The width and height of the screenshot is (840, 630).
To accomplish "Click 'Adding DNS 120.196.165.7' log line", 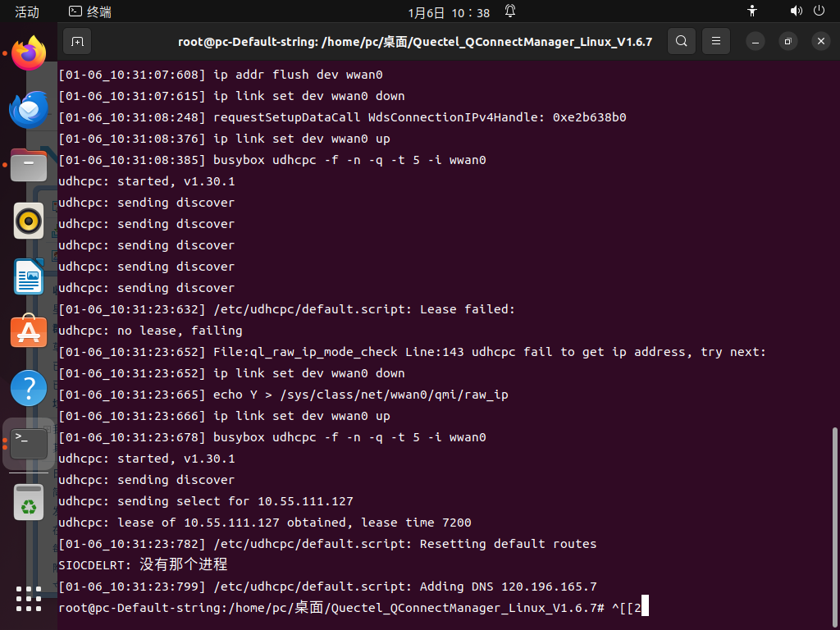I will point(327,587).
